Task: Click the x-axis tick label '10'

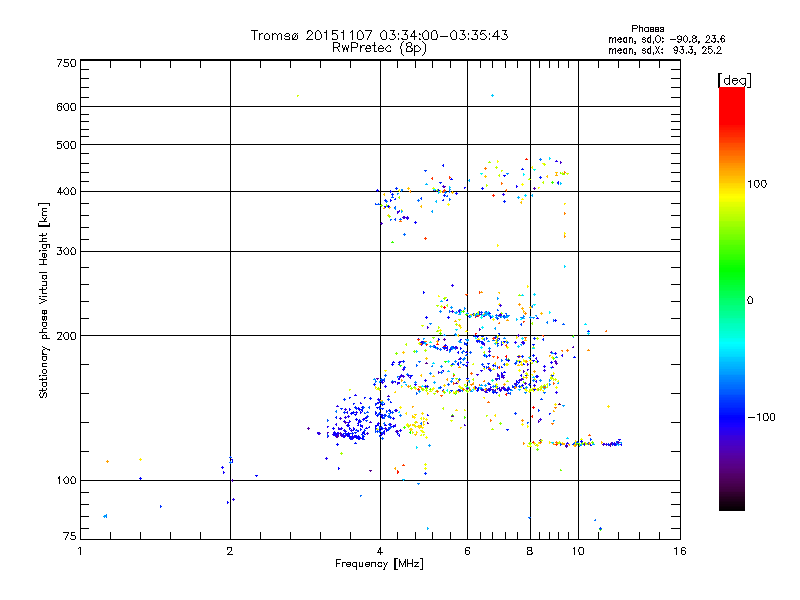Action: 578,551
